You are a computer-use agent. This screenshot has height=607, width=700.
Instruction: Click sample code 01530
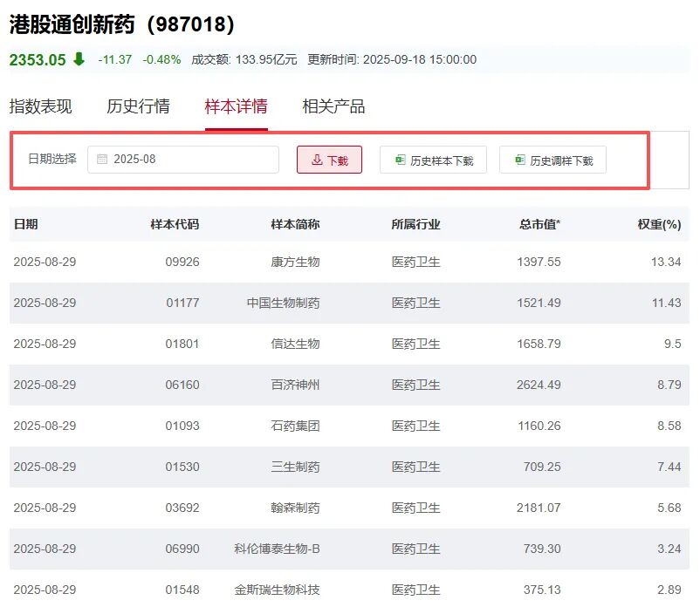(x=182, y=467)
